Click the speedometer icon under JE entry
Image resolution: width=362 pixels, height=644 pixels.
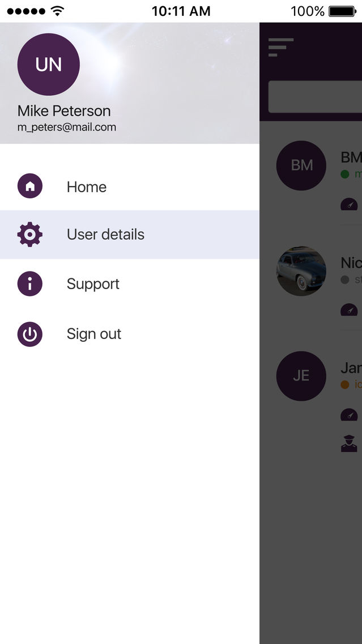(349, 414)
